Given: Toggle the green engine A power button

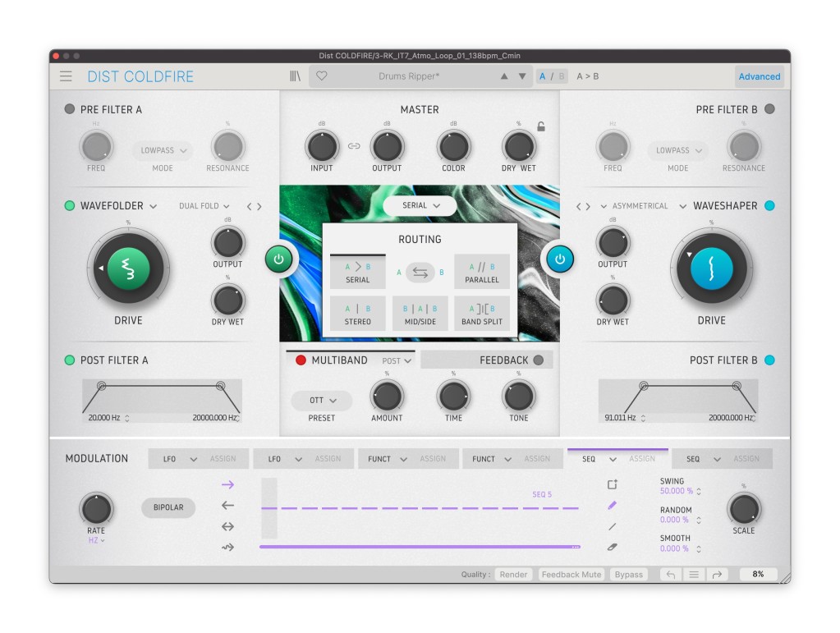Looking at the screenshot, I should tap(278, 259).
